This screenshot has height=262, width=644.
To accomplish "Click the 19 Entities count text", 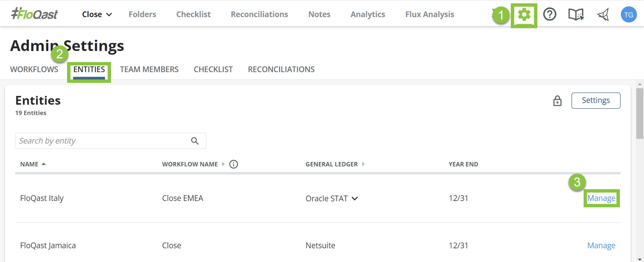I will (x=31, y=113).
